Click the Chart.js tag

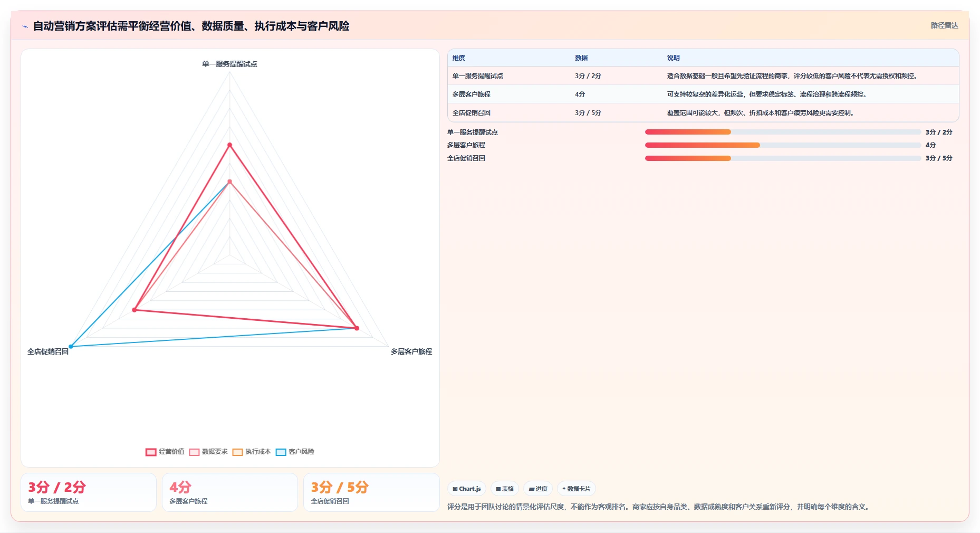[467, 489]
